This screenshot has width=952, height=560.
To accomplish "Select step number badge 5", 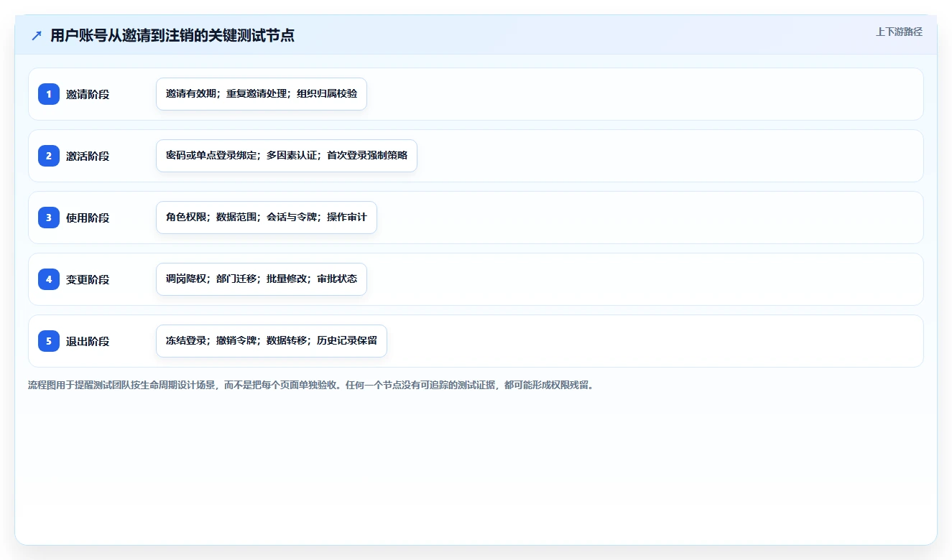I will click(49, 341).
